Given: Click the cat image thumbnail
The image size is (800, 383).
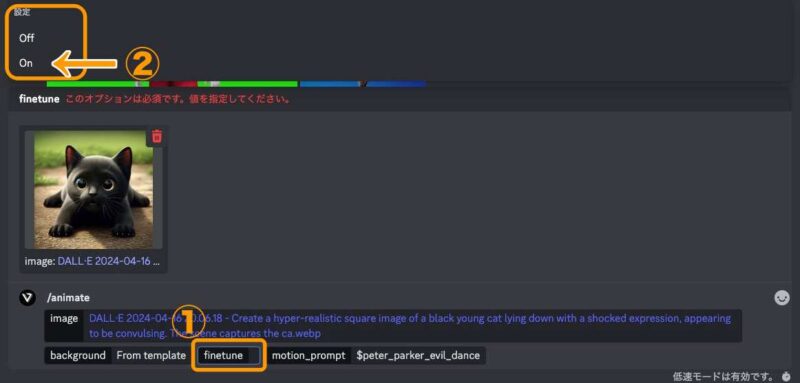Looking at the screenshot, I should tap(93, 189).
